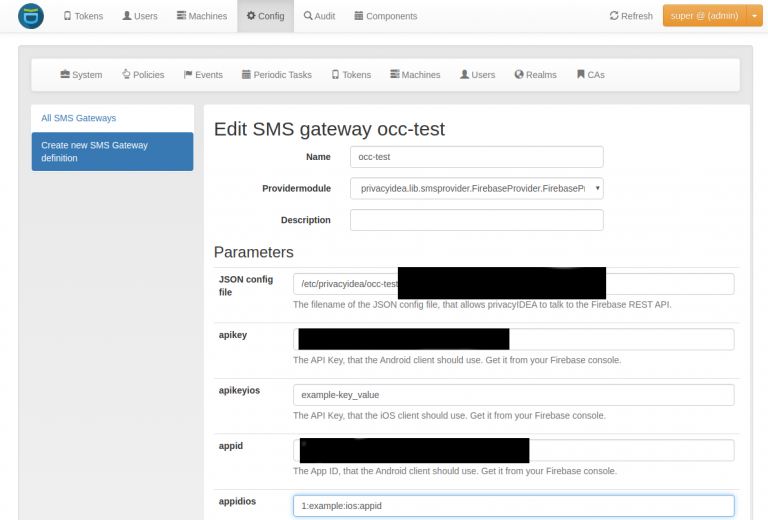Click the Tokens icon in config submenu
Viewport: 768px width, 520px height.
[335, 74]
